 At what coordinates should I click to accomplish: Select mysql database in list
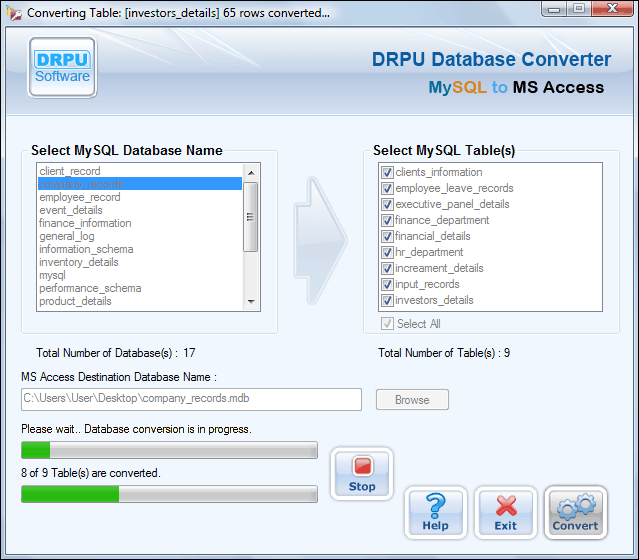(140, 275)
